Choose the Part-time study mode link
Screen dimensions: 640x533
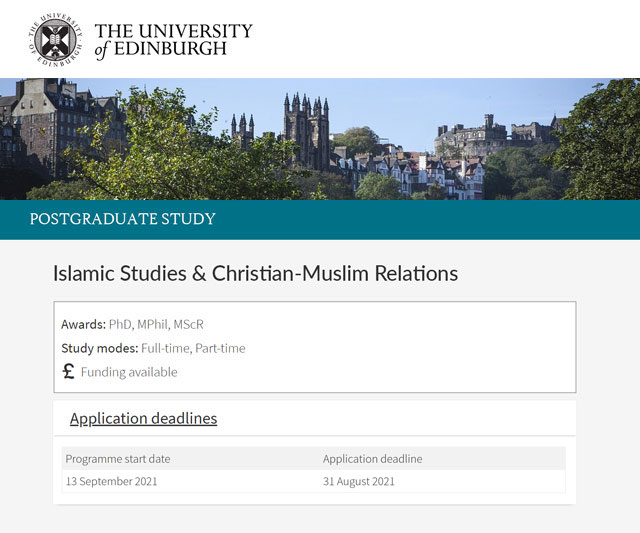[x=219, y=349]
